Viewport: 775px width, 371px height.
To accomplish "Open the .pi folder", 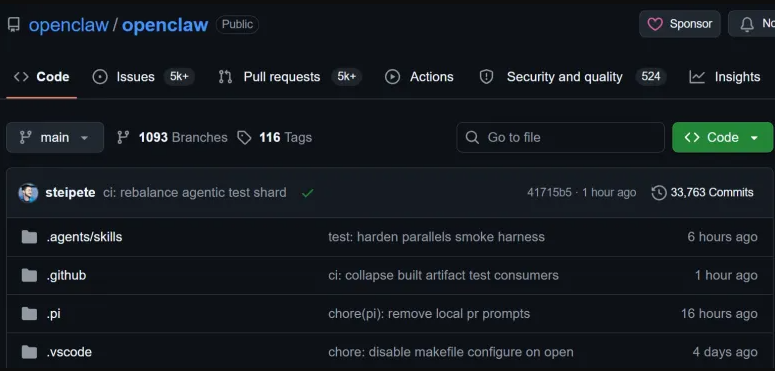I will (53, 314).
